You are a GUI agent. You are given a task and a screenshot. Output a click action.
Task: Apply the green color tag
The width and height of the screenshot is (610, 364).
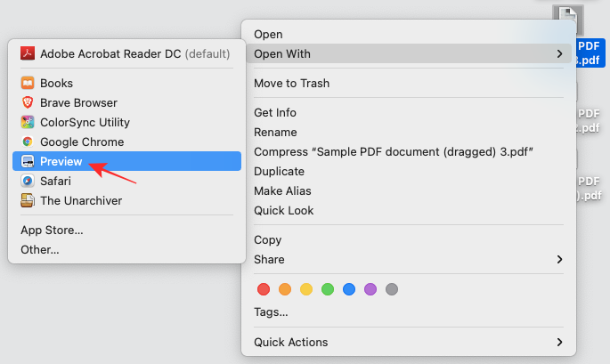click(328, 289)
